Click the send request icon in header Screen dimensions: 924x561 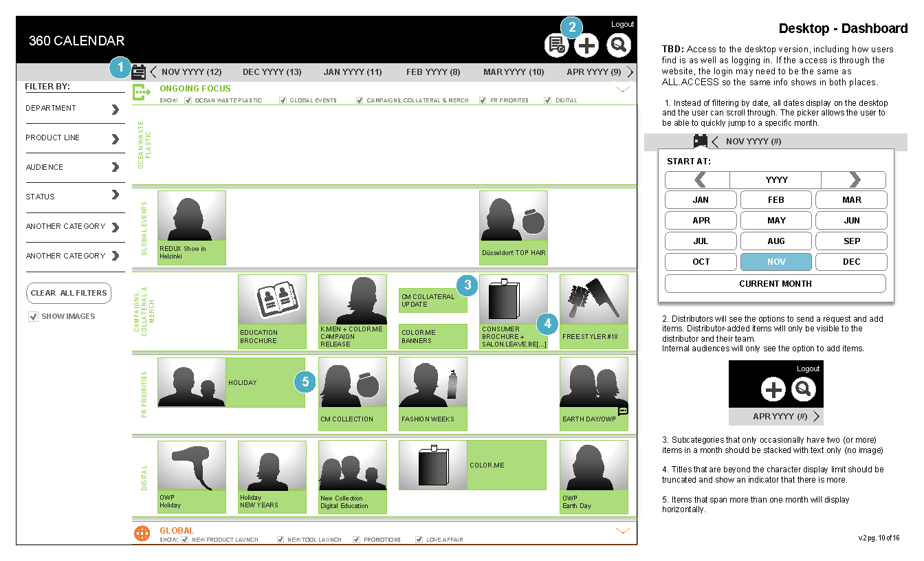pos(555,45)
